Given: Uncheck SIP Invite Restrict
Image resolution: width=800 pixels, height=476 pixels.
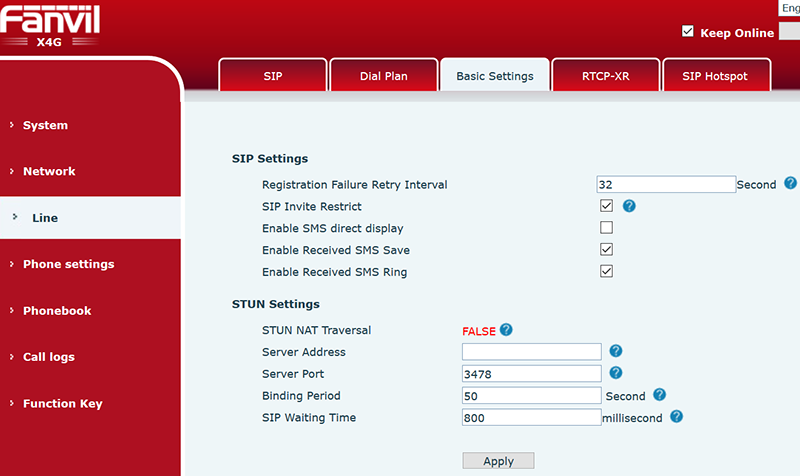Looking at the screenshot, I should [x=606, y=206].
